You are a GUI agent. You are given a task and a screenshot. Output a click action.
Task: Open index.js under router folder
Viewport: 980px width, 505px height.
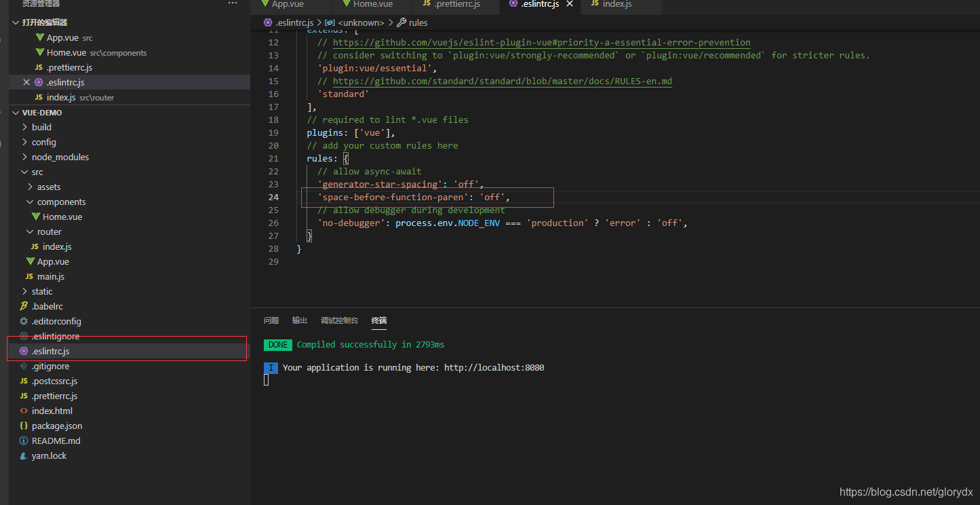pos(57,246)
